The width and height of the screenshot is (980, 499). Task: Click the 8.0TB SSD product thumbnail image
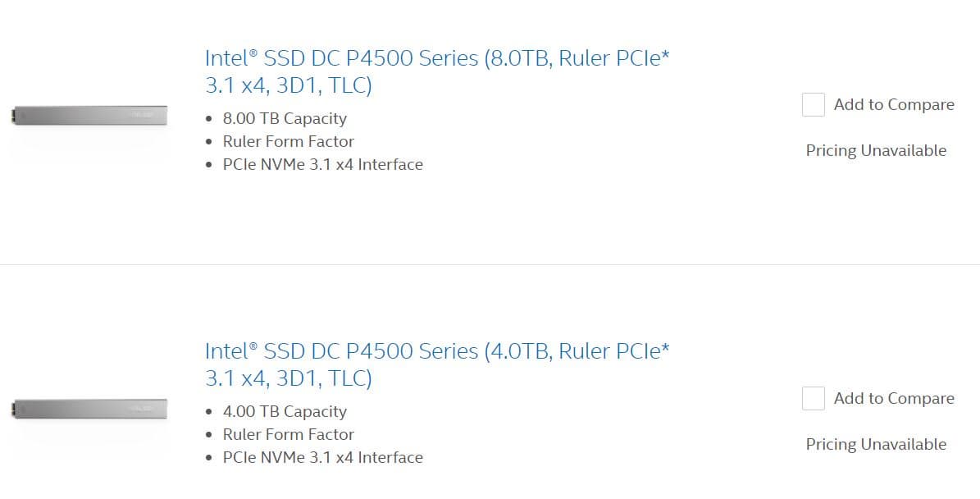89,115
